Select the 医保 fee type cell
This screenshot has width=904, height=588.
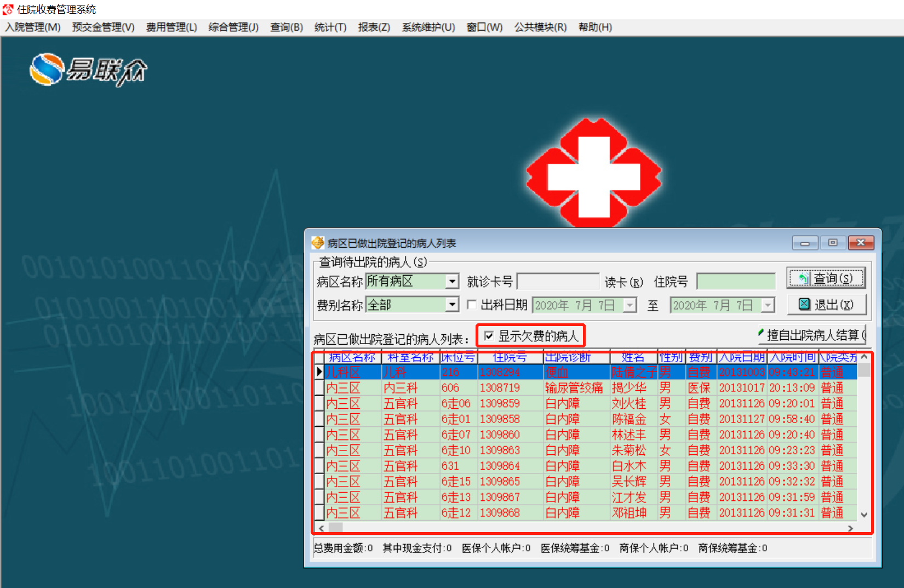[701, 388]
